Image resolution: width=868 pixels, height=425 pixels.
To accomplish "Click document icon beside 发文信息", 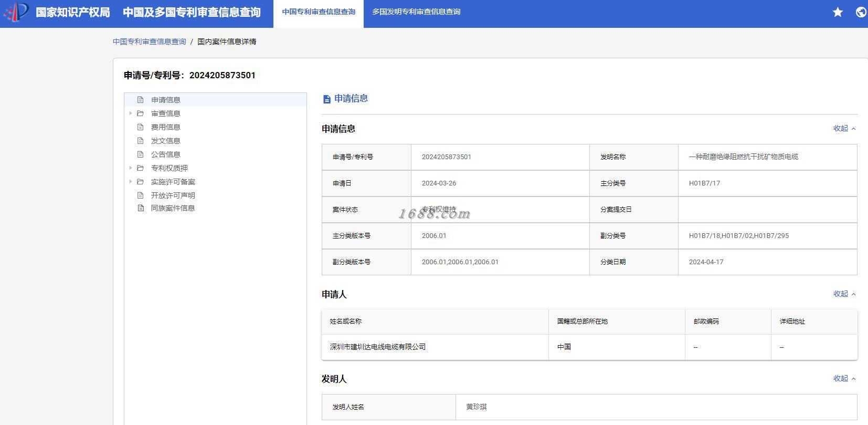I will (140, 141).
